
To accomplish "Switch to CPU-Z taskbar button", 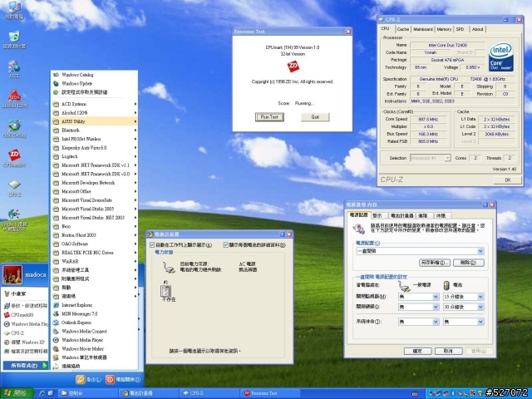I will 209,393.
